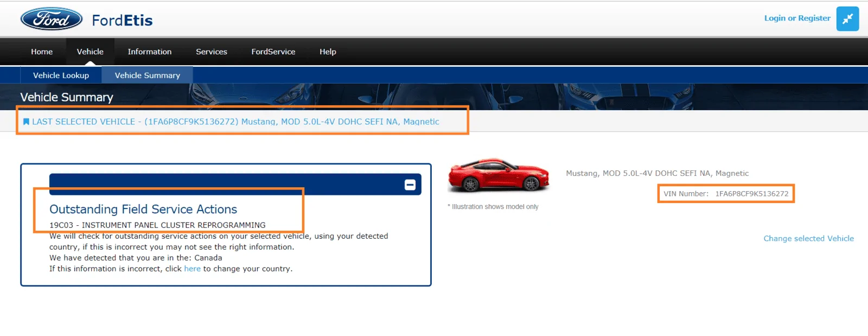This screenshot has width=868, height=336.
Task: Open the Help menu
Action: coord(328,52)
